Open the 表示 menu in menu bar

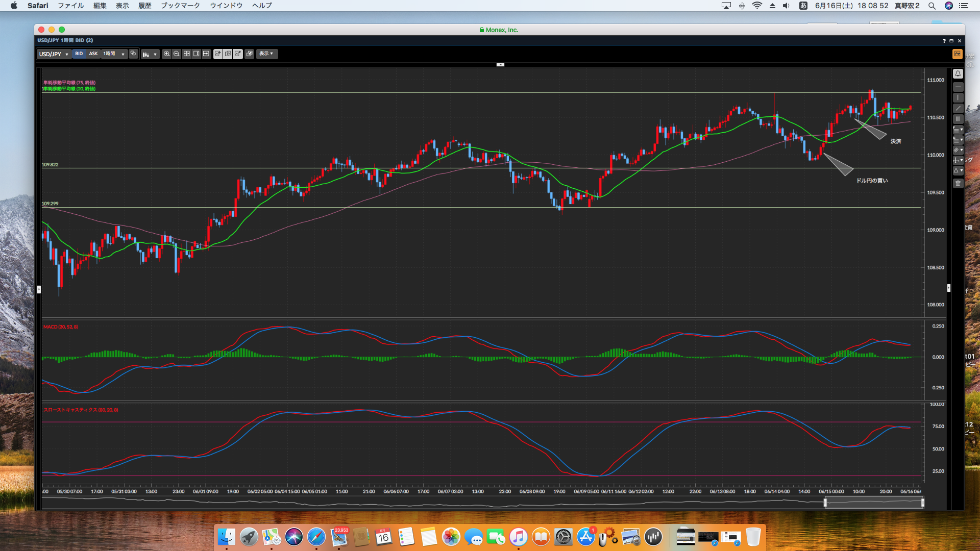click(122, 6)
